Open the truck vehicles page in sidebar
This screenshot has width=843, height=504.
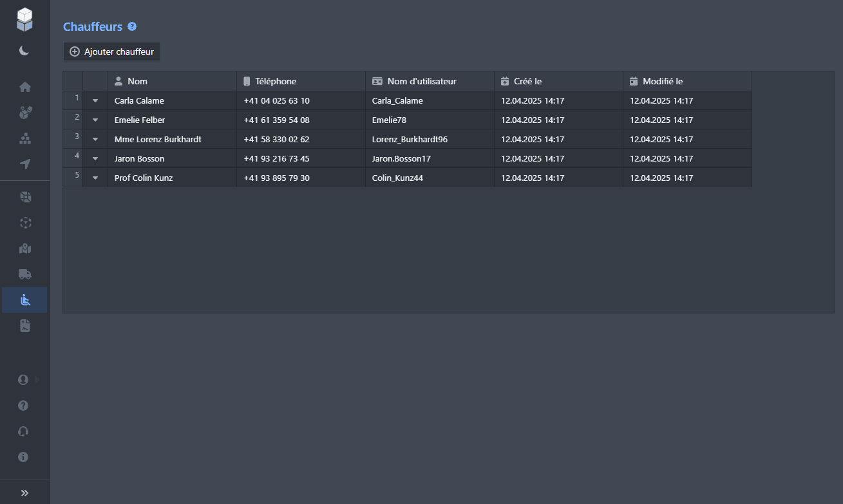pos(25,274)
